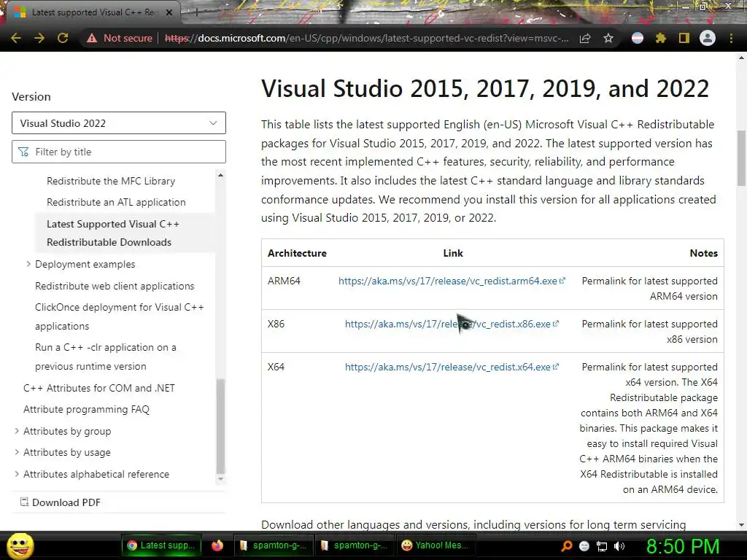Open Attribute programming FAQ
Image resolution: width=747 pixels, height=560 pixels.
(86, 410)
